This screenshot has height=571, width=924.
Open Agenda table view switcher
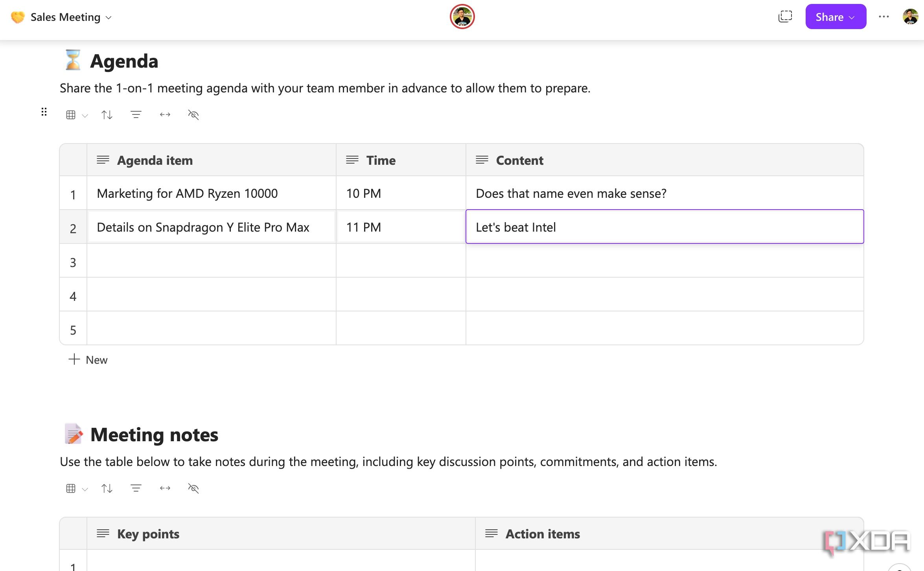(x=77, y=115)
